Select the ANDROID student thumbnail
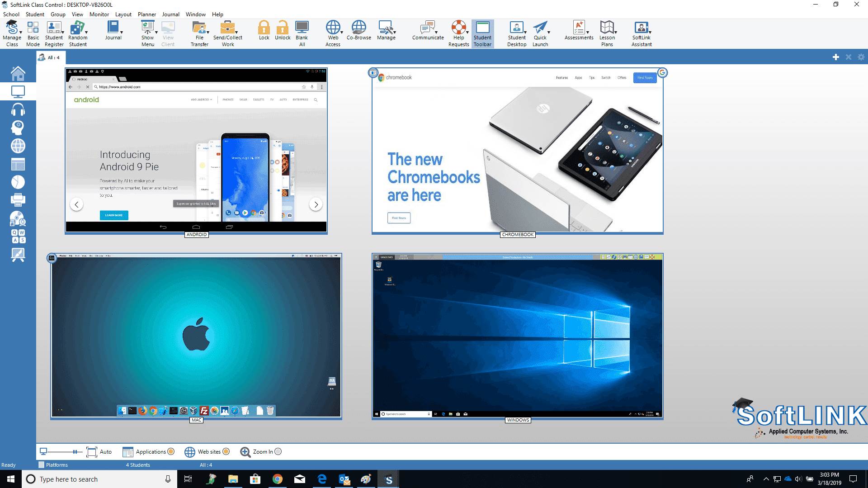The image size is (868, 488). tap(196, 150)
